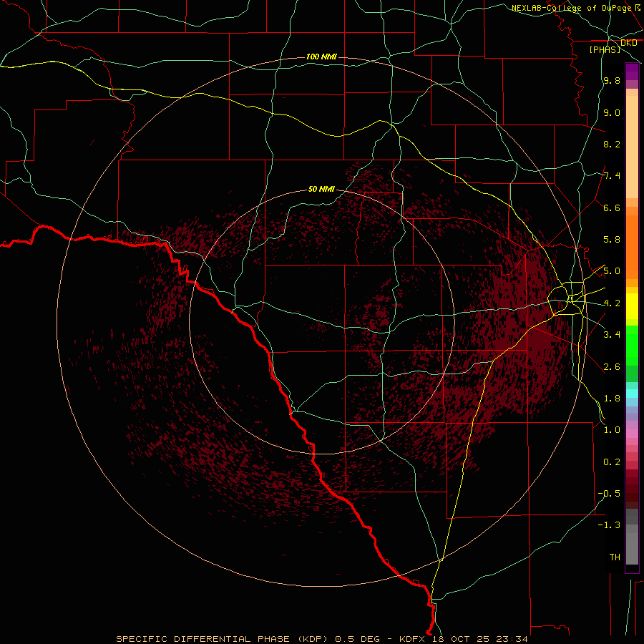The image size is (644, 644).
Task: Select the yellow band of the color scale
Action: click(x=632, y=306)
